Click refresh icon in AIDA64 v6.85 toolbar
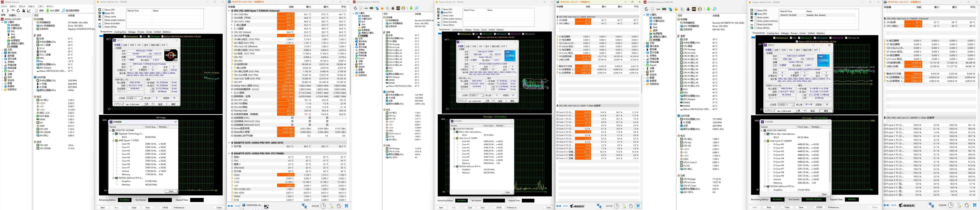This screenshot has width=980, height=210. [18, 11]
